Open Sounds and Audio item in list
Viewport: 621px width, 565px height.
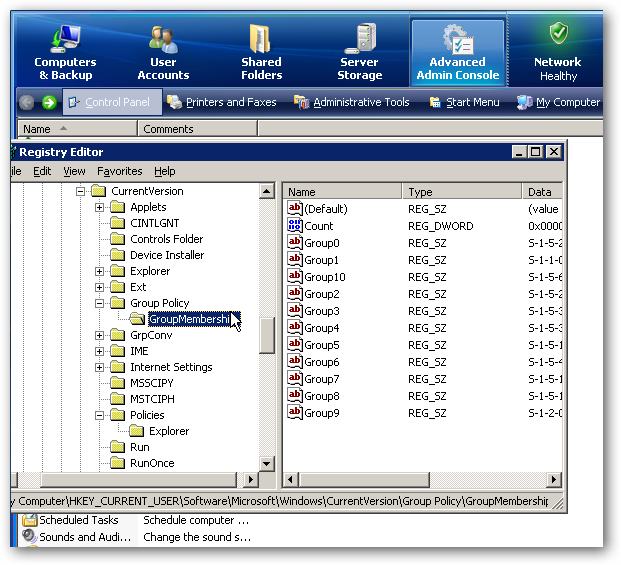[77, 537]
